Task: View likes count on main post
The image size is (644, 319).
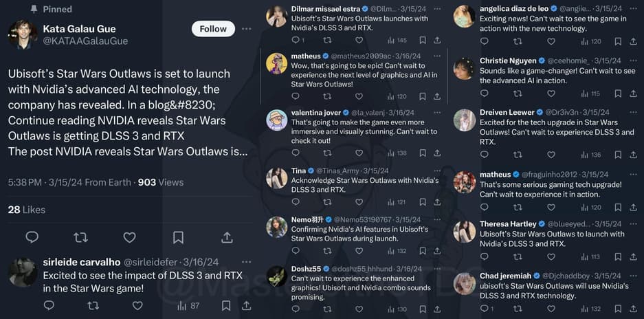Action: (27, 210)
